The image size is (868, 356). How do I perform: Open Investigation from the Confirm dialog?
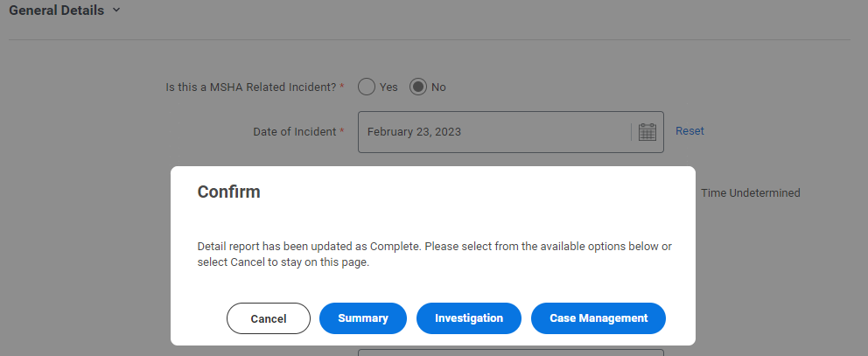[469, 318]
